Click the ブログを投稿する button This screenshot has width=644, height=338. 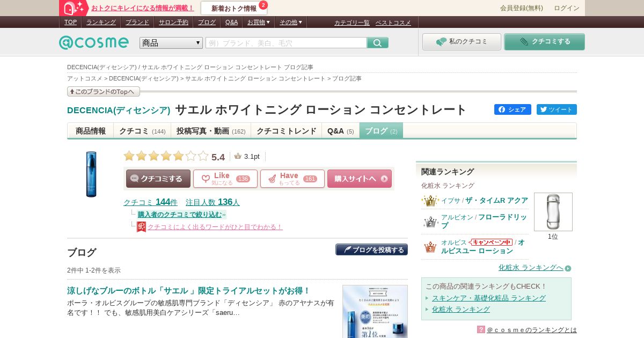[x=371, y=249]
